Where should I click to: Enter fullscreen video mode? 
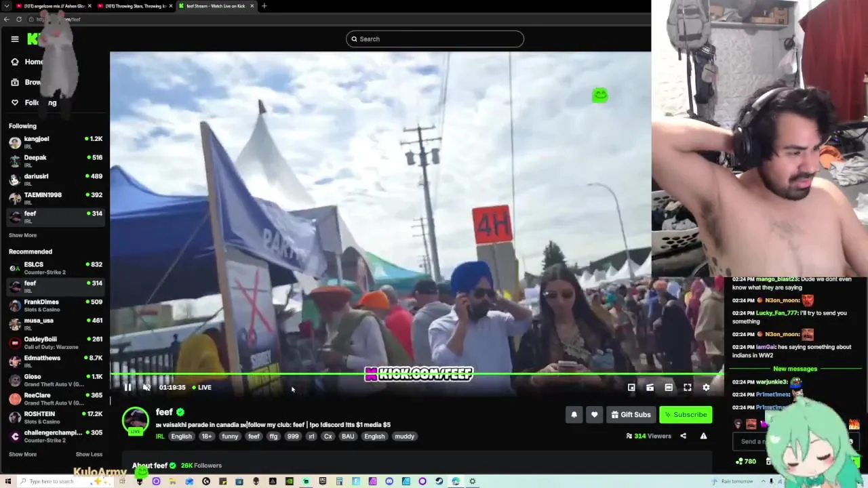tap(687, 388)
